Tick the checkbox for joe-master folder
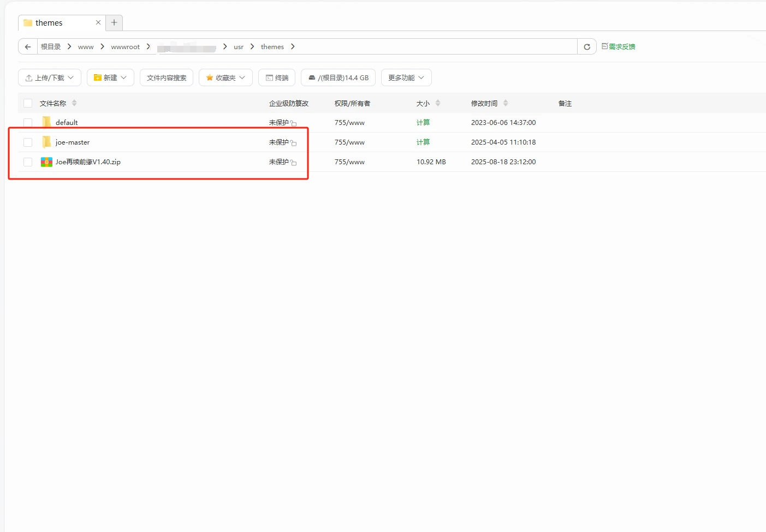The height and width of the screenshot is (532, 766). (x=28, y=142)
